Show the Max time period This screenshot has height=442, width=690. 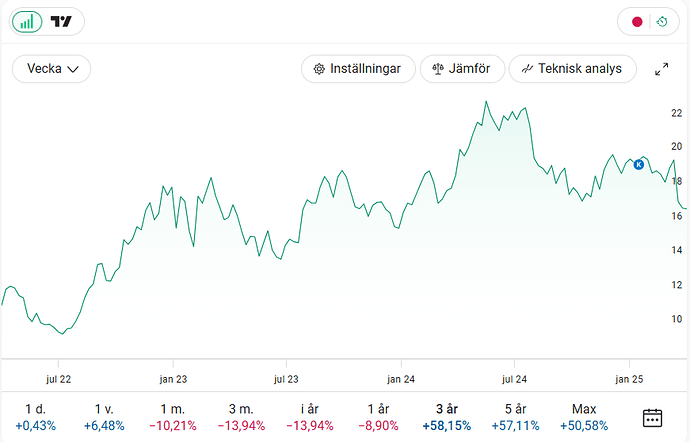tap(584, 417)
